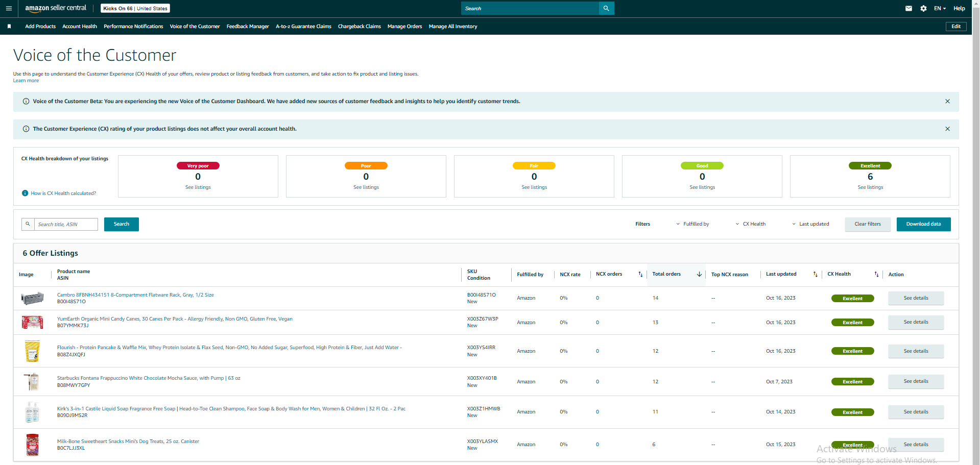Click the Download data button
The image size is (980, 465).
(923, 224)
